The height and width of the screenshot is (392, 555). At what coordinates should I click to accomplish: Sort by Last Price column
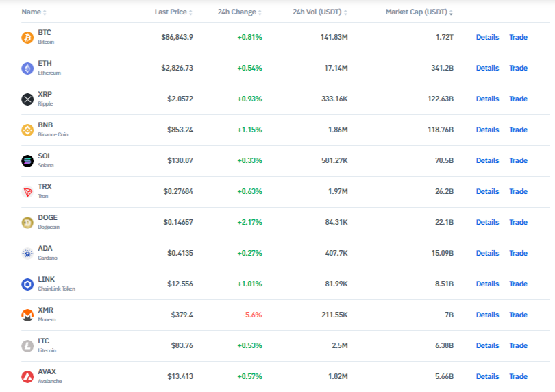(173, 12)
